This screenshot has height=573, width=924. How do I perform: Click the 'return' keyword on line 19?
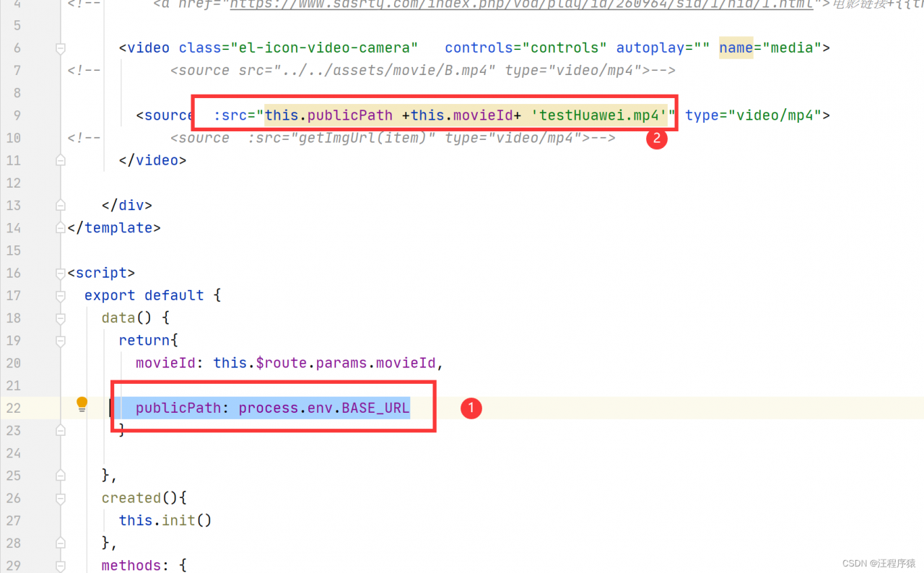coord(144,340)
